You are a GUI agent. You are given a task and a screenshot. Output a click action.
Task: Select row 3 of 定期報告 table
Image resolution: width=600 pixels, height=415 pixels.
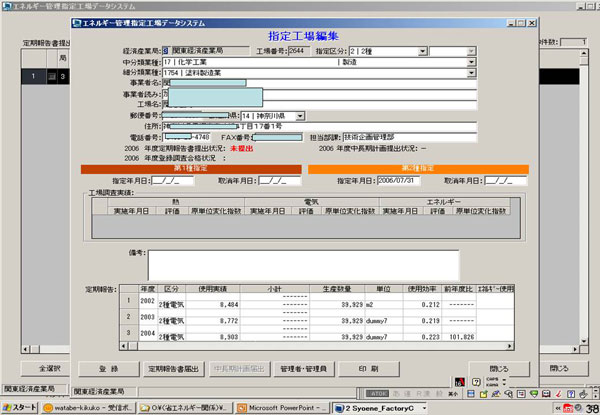[129, 333]
